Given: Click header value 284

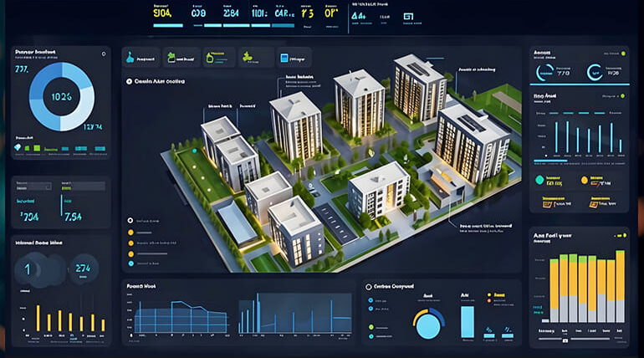Looking at the screenshot, I should point(231,13).
